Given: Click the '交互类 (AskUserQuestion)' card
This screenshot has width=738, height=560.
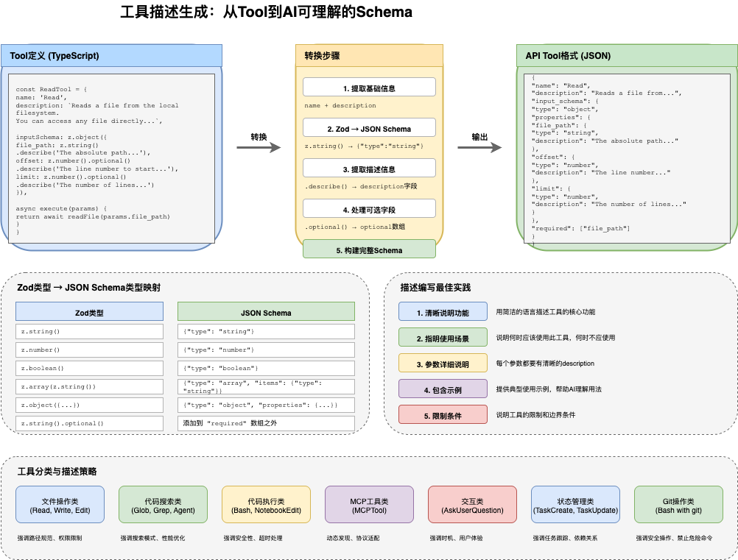Looking at the screenshot, I should (472, 506).
